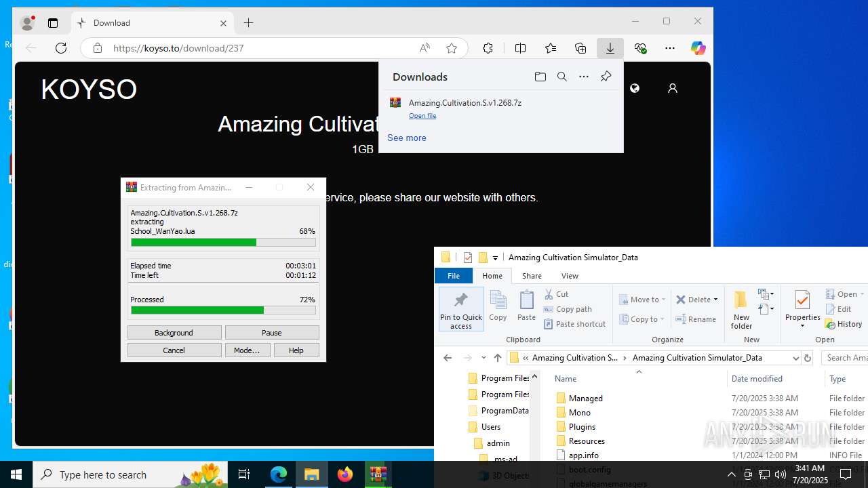Click Copy path in Explorer ribbon

point(568,309)
